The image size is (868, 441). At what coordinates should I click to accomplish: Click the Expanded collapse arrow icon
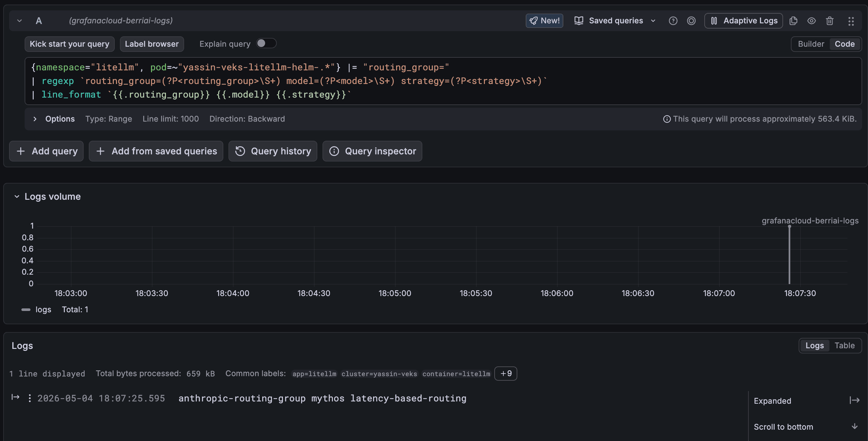[x=854, y=400]
